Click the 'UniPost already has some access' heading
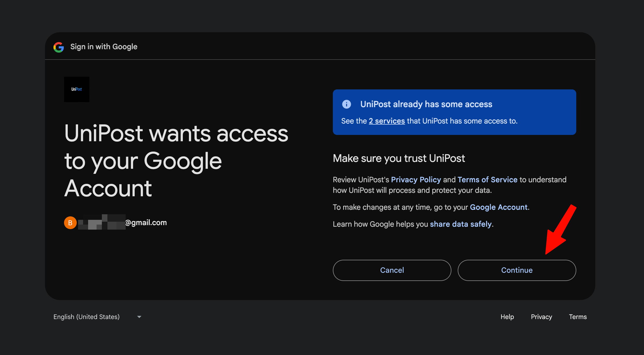This screenshot has width=644, height=355. pos(426,104)
